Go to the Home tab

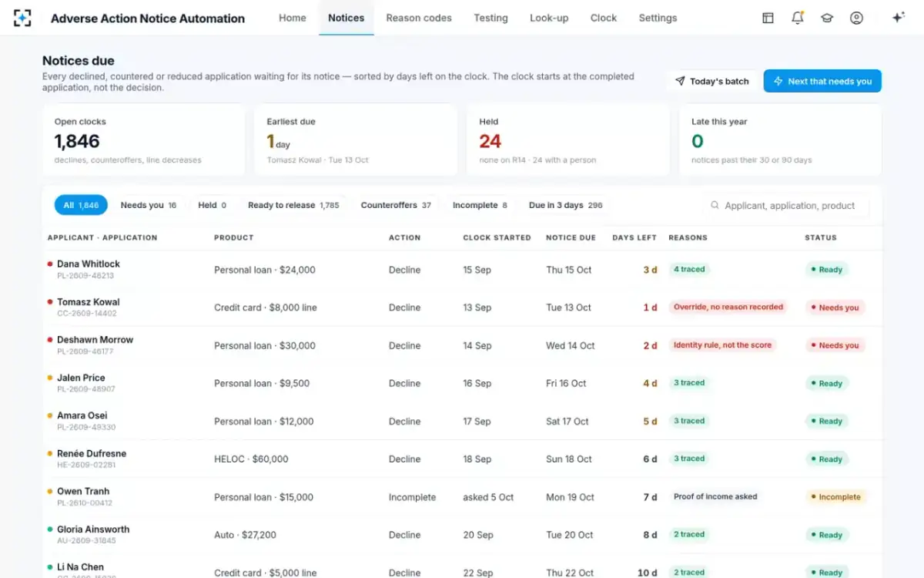[x=293, y=18]
